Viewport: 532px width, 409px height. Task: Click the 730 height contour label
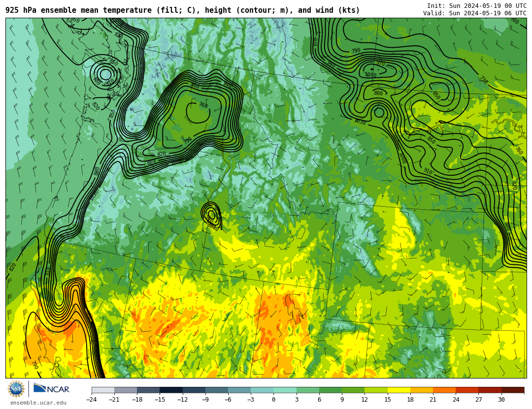pos(484,80)
